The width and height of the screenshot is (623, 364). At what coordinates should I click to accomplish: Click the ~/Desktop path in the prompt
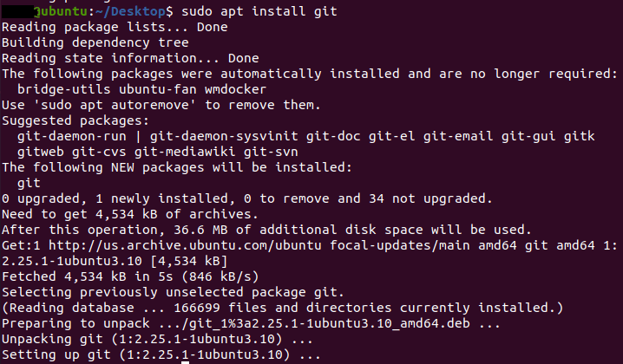tap(130, 11)
